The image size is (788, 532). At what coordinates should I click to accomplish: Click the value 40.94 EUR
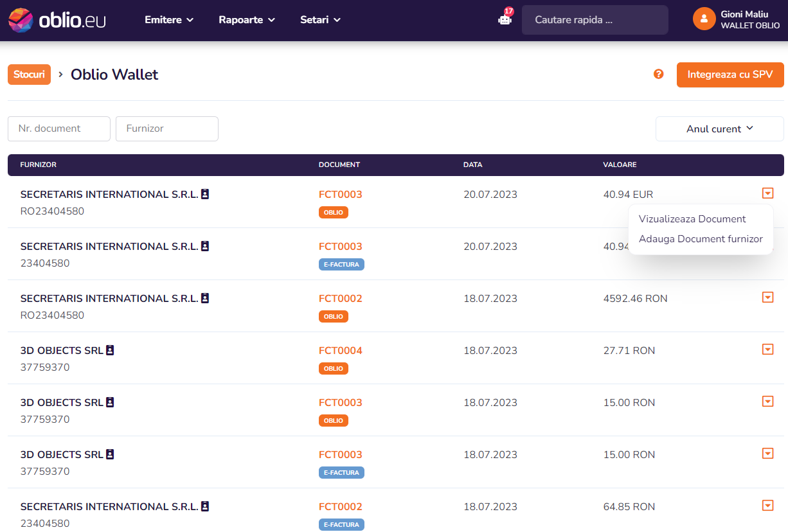pos(628,195)
